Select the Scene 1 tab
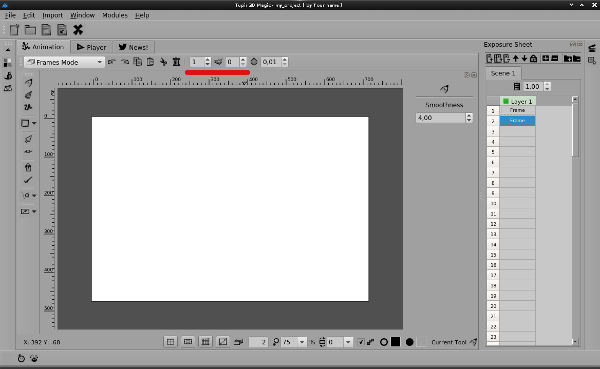600x369 pixels. pyautogui.click(x=503, y=73)
